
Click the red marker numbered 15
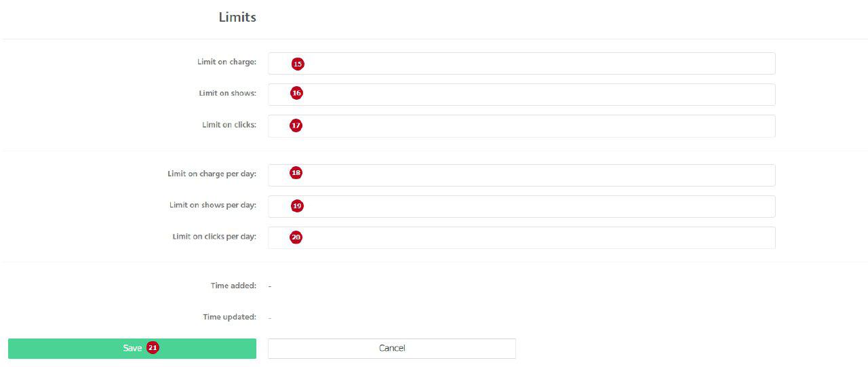click(x=298, y=64)
